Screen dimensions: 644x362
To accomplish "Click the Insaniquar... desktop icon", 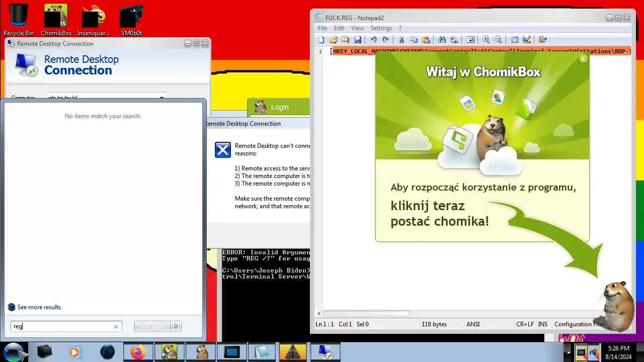I will point(94,20).
